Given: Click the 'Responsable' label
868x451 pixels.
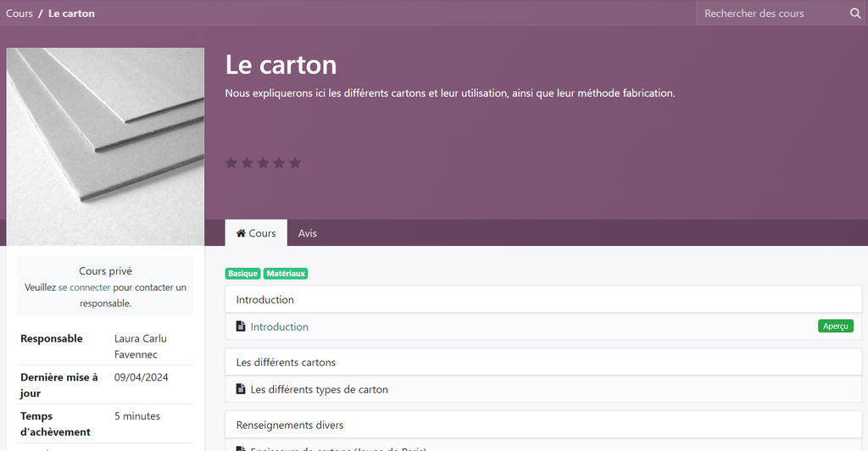Looking at the screenshot, I should (52, 338).
